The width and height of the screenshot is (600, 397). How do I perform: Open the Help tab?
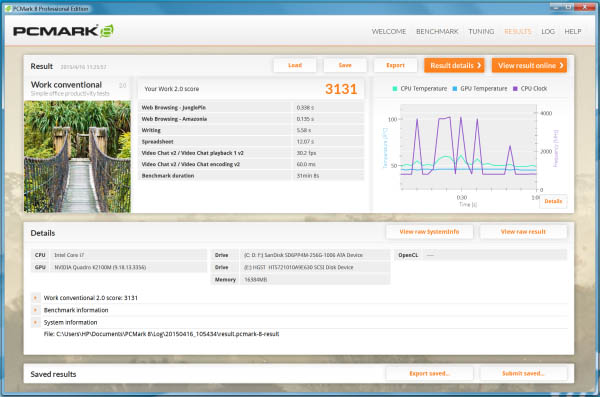coord(573,31)
